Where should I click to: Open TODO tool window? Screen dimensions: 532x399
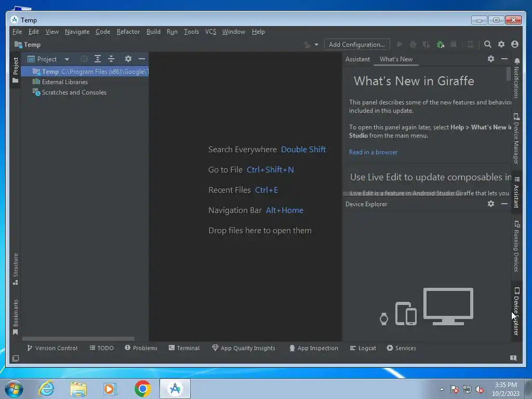coord(101,348)
